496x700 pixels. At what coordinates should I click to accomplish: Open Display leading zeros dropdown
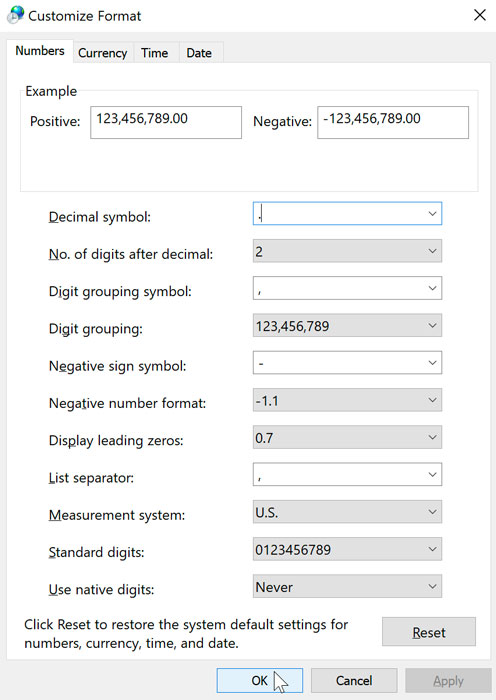[x=347, y=437]
